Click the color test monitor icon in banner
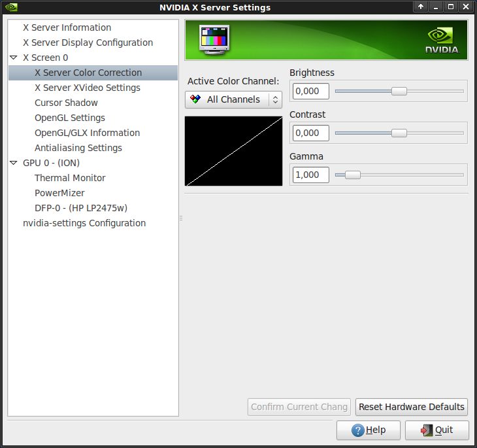The image size is (477, 448). (214, 40)
